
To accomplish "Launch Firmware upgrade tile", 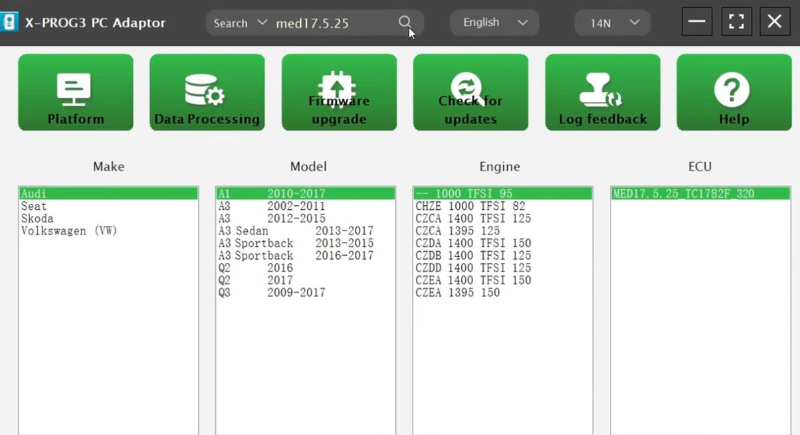I will coord(339,92).
